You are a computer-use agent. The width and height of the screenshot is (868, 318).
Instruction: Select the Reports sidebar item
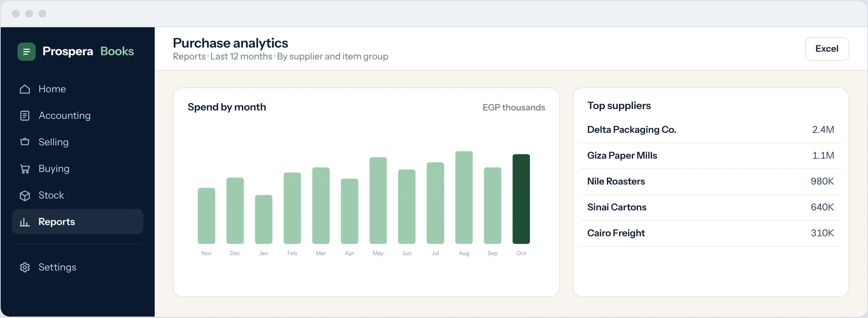click(78, 221)
